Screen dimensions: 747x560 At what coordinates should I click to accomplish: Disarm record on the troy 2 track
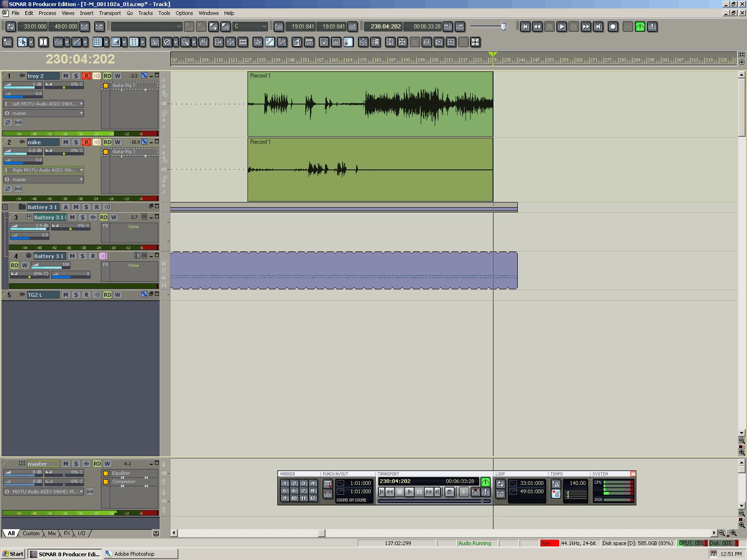86,76
